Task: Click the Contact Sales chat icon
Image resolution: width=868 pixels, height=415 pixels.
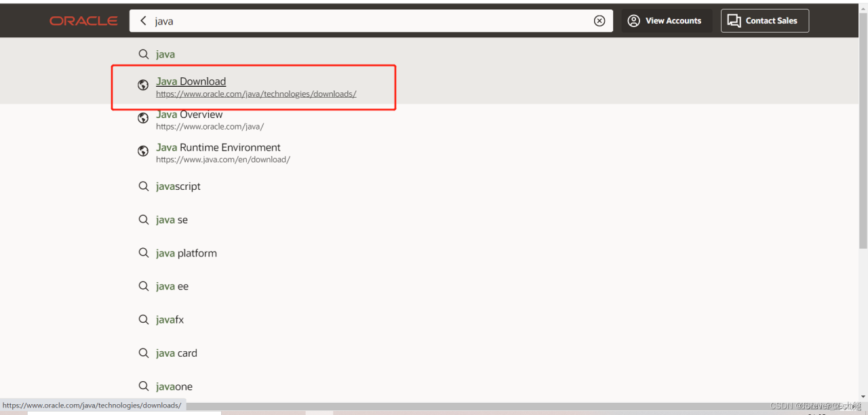Action: click(x=734, y=21)
